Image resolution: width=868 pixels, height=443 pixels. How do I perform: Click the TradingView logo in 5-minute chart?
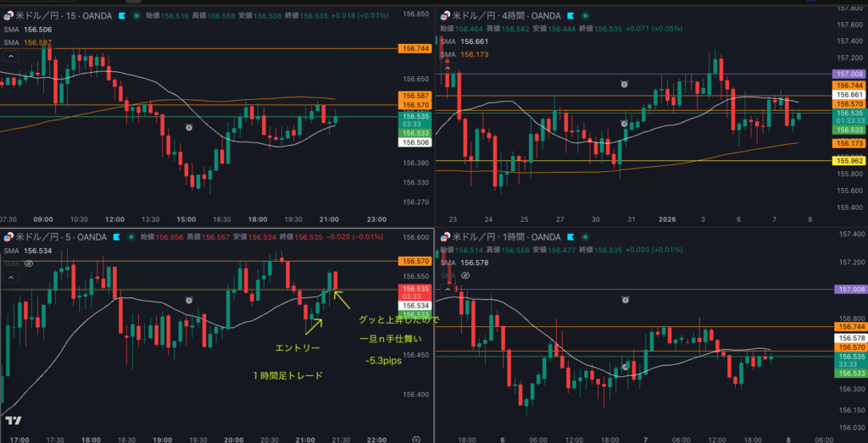click(13, 421)
